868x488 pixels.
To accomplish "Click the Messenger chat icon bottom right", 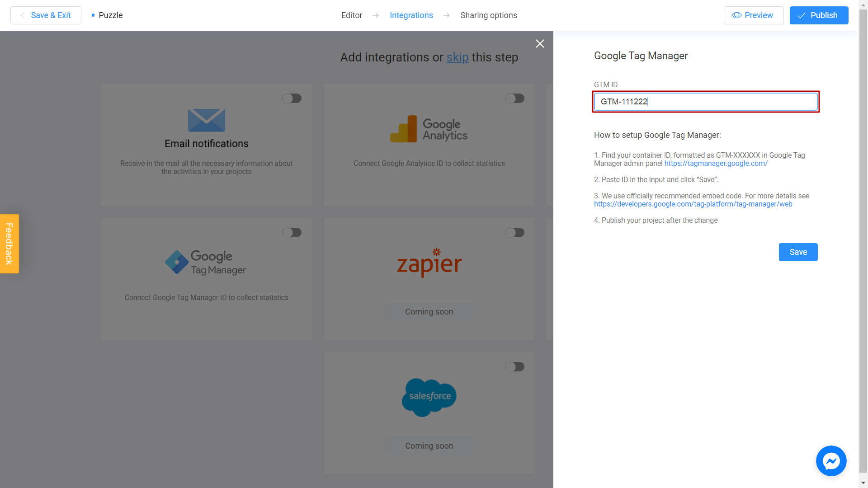I will click(x=831, y=460).
